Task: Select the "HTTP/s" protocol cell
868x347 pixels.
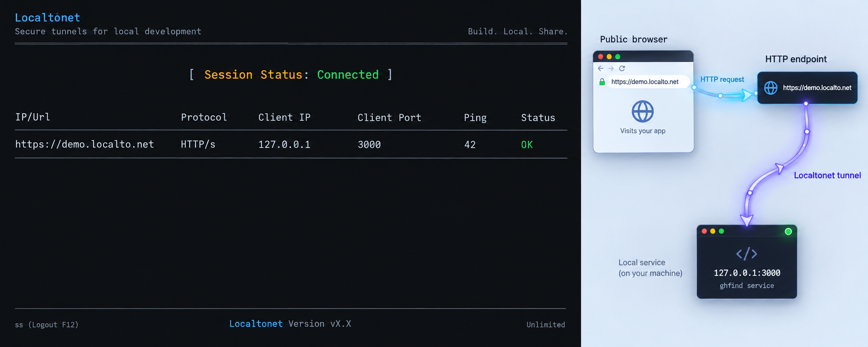Action: [x=198, y=144]
